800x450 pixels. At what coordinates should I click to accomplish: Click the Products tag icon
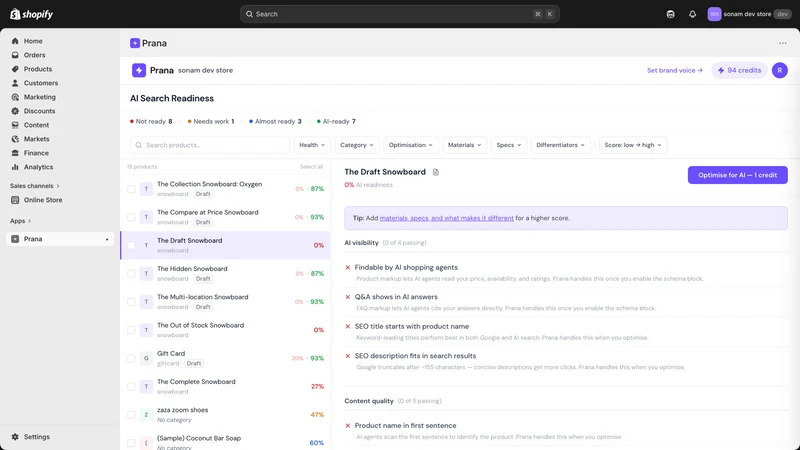pyautogui.click(x=15, y=69)
